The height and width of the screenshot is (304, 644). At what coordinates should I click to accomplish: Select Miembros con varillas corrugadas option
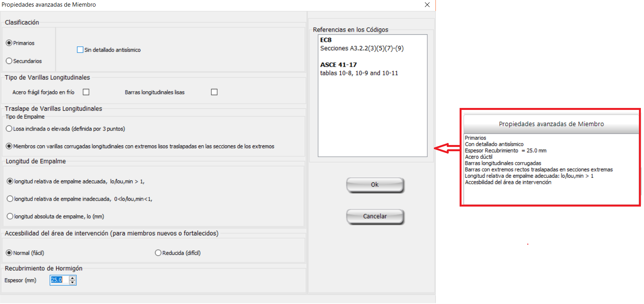[9, 146]
